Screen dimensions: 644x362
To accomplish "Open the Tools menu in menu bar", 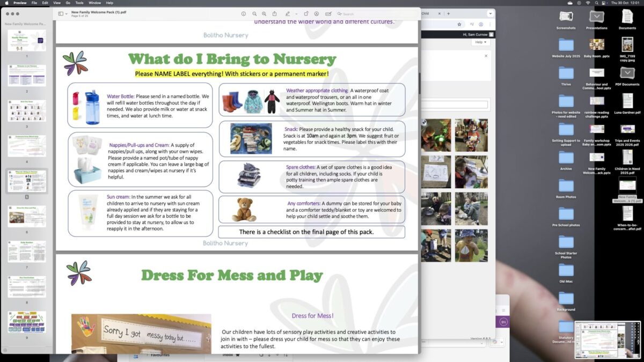I will (79, 3).
